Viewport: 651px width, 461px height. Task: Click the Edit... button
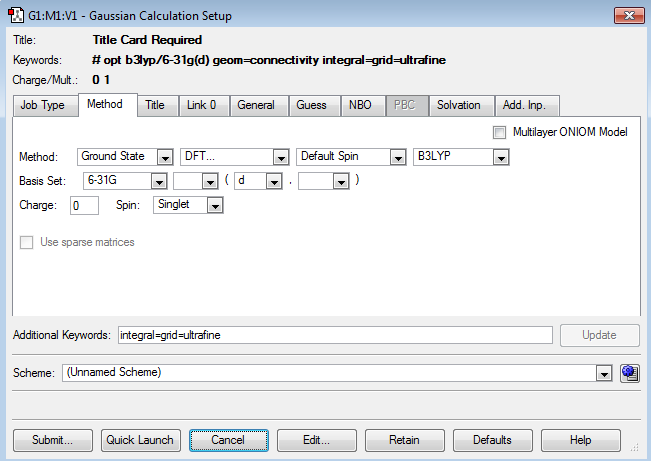coord(317,440)
